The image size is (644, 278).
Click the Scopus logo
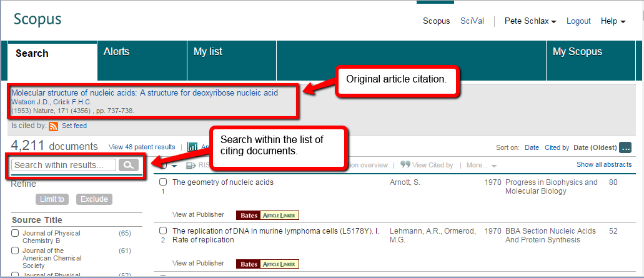coord(37,19)
